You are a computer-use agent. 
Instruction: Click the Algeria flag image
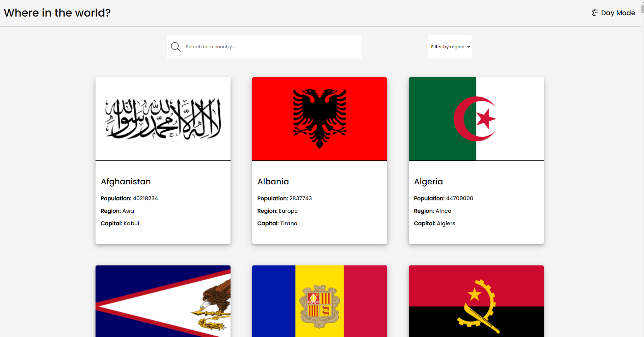[x=476, y=119]
